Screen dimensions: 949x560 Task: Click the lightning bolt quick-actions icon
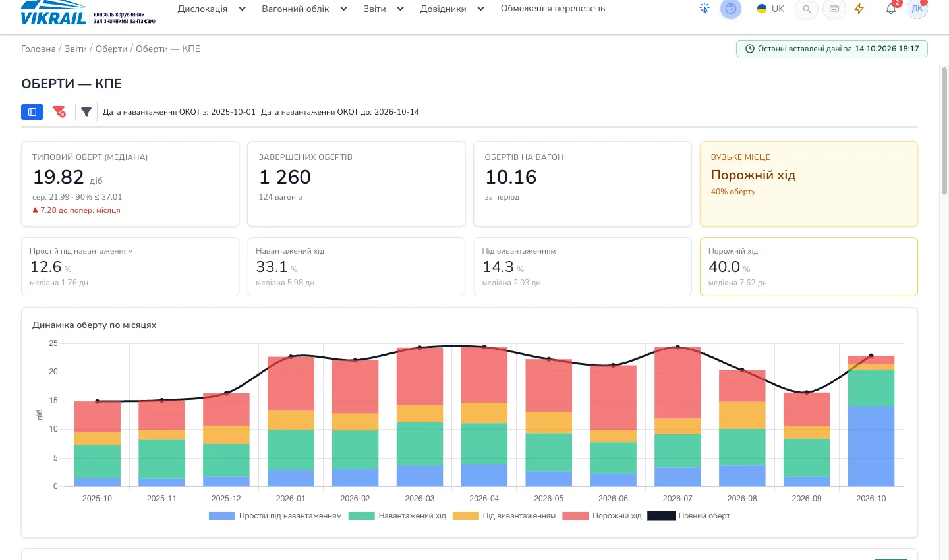coord(859,9)
